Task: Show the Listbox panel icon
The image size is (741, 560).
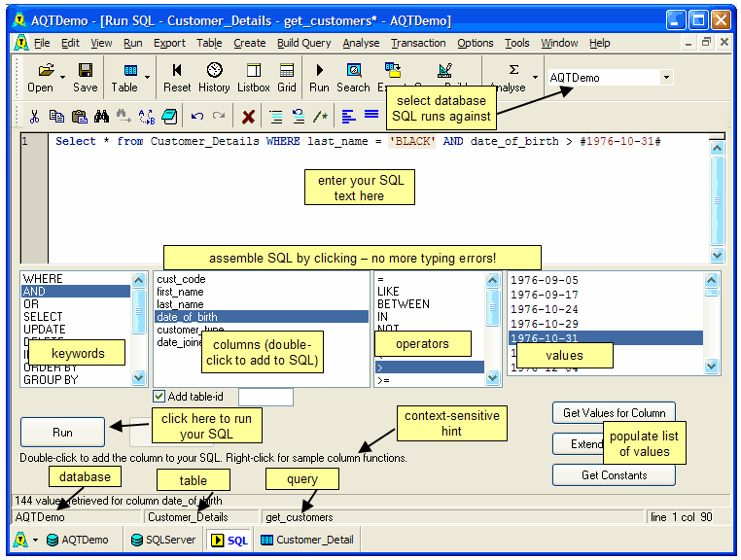Action: tap(254, 70)
